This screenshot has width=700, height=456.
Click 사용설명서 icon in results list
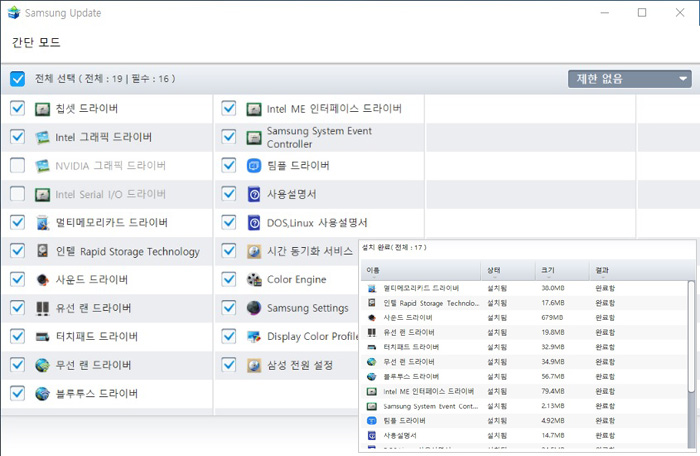(371, 435)
